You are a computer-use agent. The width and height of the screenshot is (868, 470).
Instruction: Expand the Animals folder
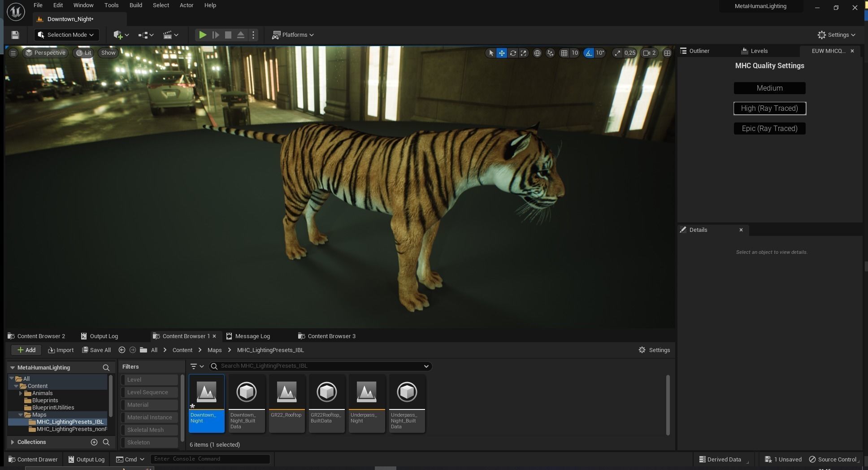(x=21, y=393)
